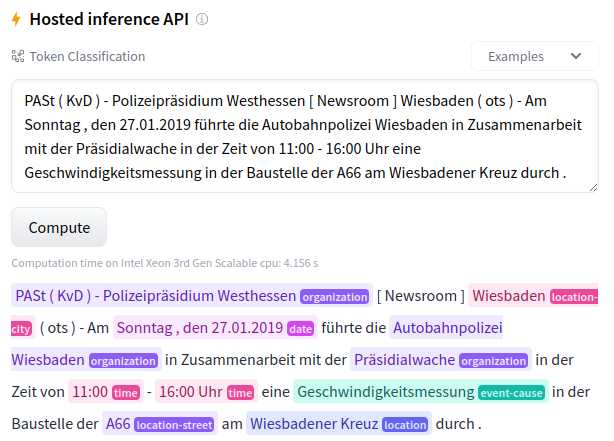Click the computation time text
The width and height of the screenshot is (614, 441).
[x=164, y=263]
